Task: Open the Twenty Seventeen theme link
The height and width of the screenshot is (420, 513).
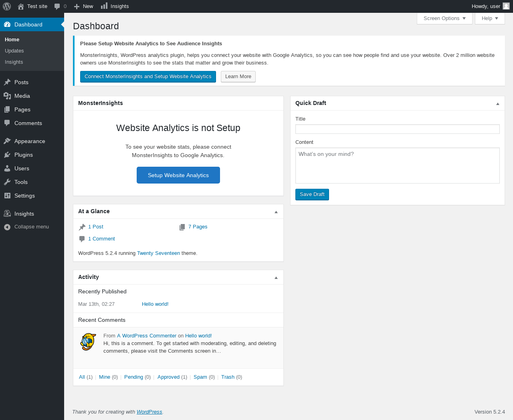Action: (x=158, y=253)
